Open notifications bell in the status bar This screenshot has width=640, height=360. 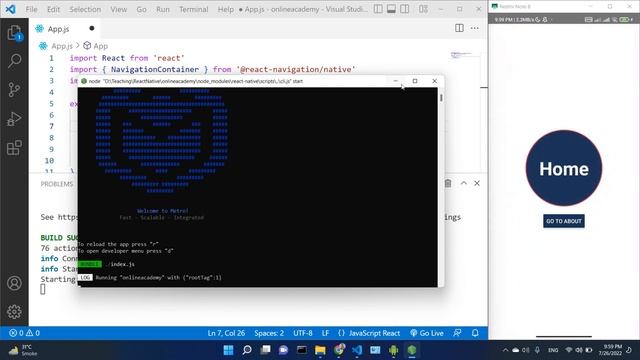point(475,333)
